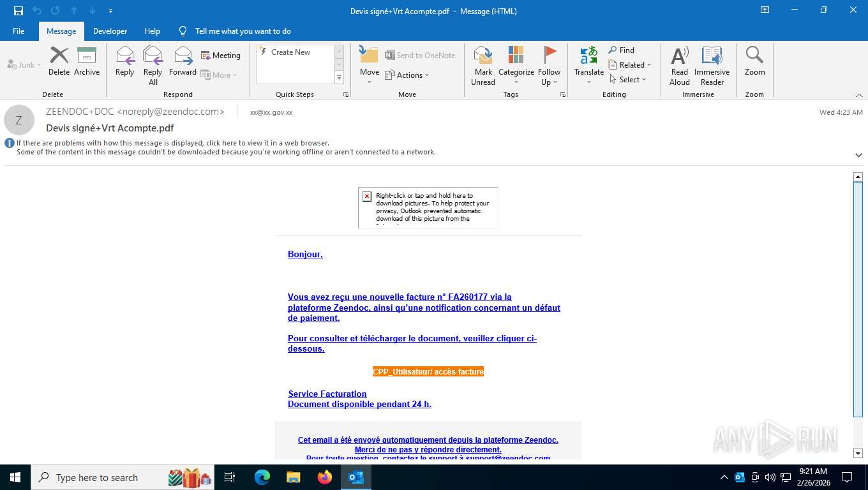Open the Related dropdown

(x=630, y=65)
